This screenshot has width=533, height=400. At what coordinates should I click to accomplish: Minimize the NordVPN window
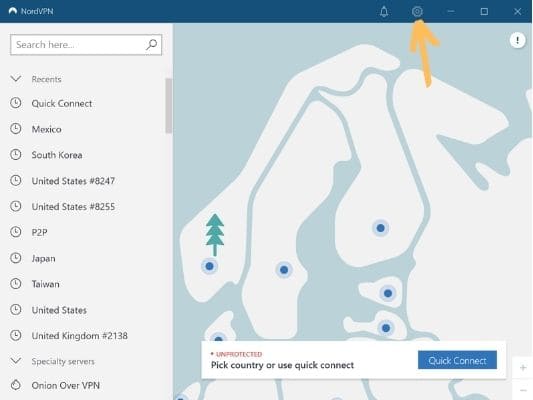451,11
